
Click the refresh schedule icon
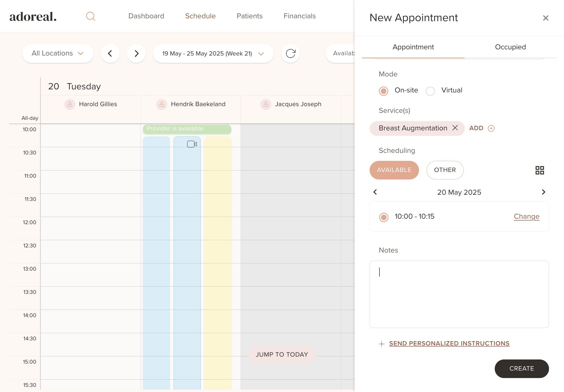[x=290, y=53]
